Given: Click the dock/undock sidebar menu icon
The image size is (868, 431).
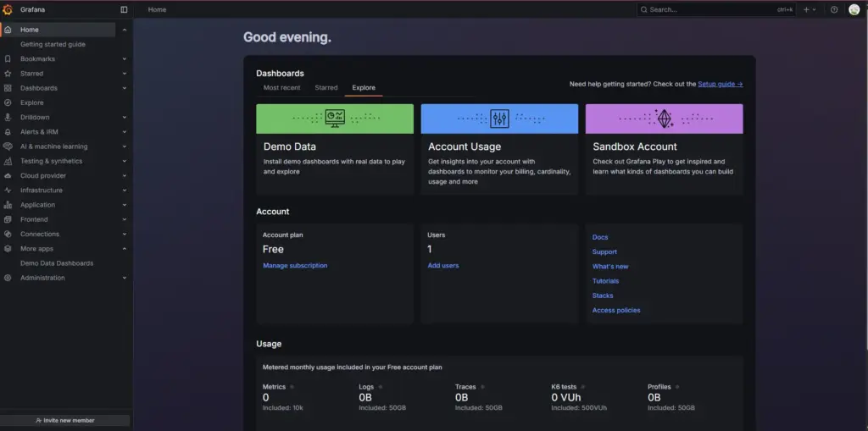Looking at the screenshot, I should tap(124, 9).
